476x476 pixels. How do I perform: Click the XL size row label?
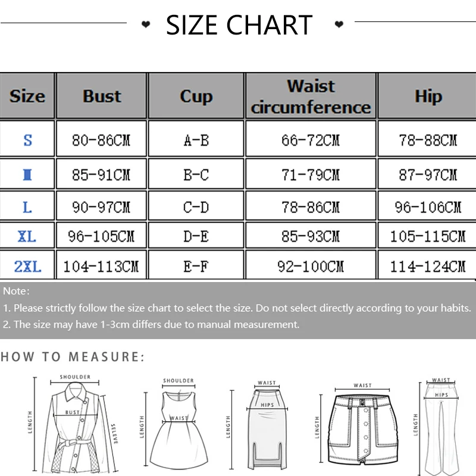point(27,236)
